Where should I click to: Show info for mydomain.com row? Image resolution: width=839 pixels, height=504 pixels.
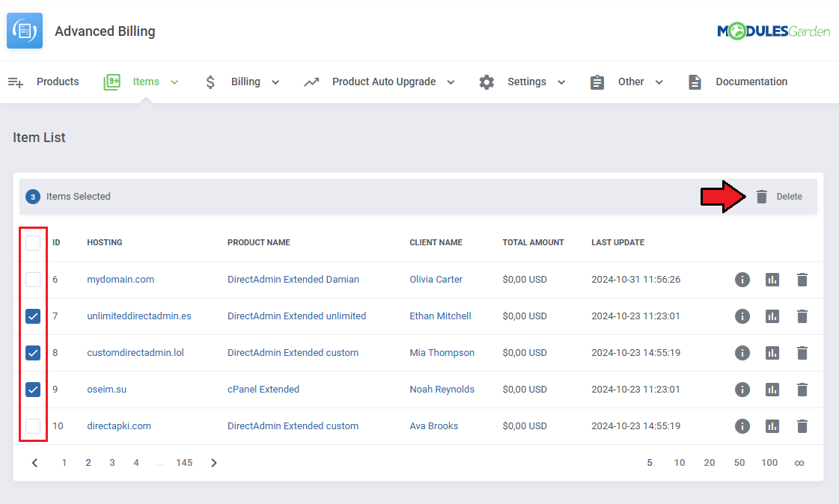pos(742,280)
